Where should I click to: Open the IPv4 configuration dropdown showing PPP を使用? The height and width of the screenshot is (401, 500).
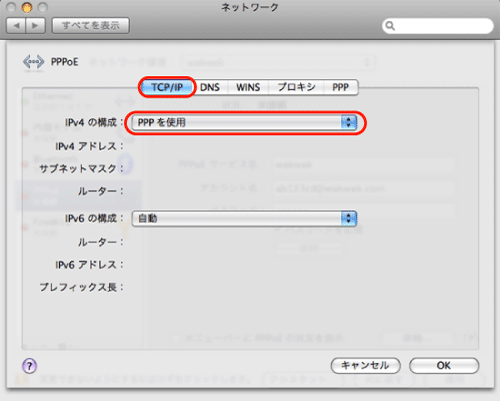point(244,122)
